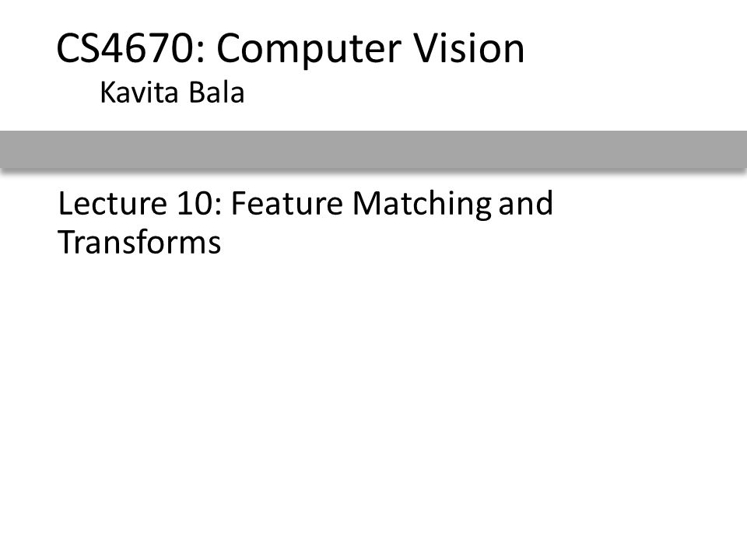Click the first name "Kavita"
This screenshot has width=747, height=560.
139,93
